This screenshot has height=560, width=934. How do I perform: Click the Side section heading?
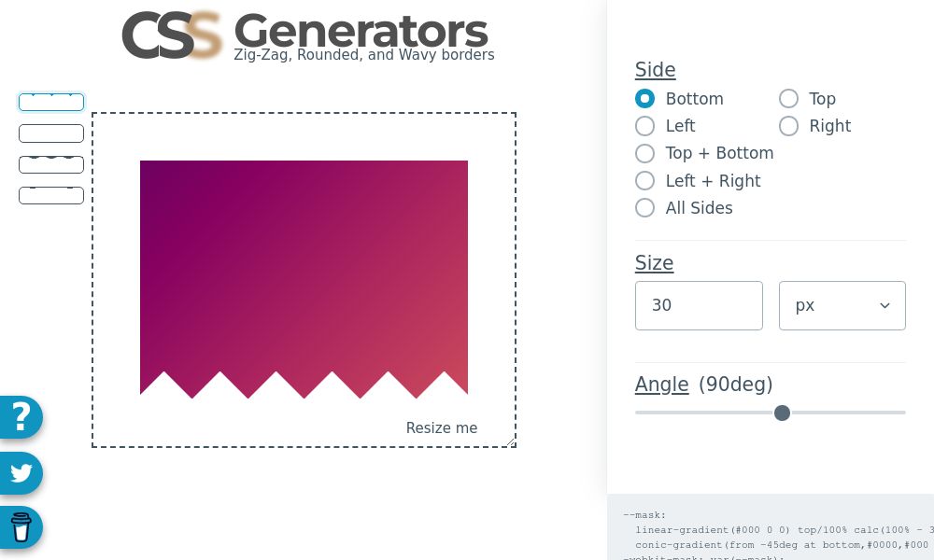click(x=655, y=70)
